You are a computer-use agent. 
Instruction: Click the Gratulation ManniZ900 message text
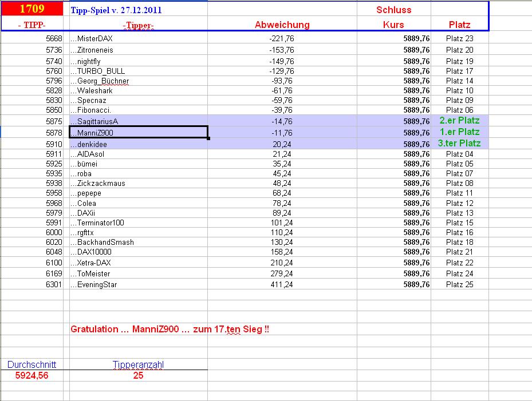(170, 329)
